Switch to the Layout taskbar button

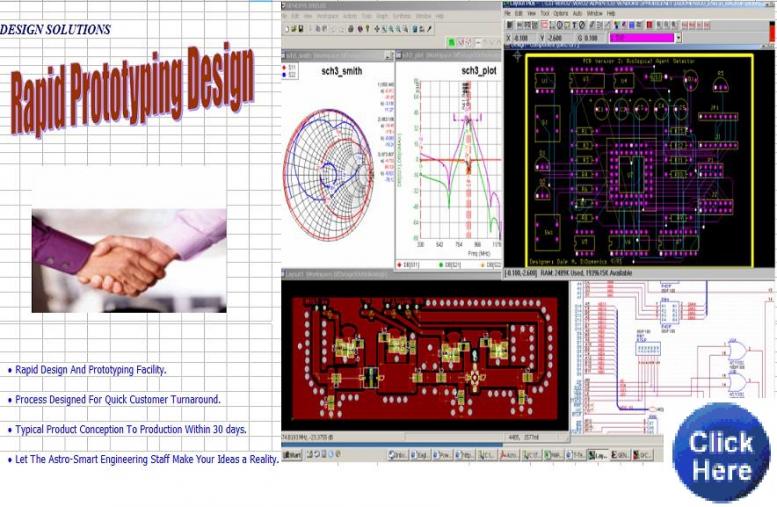[x=598, y=454]
